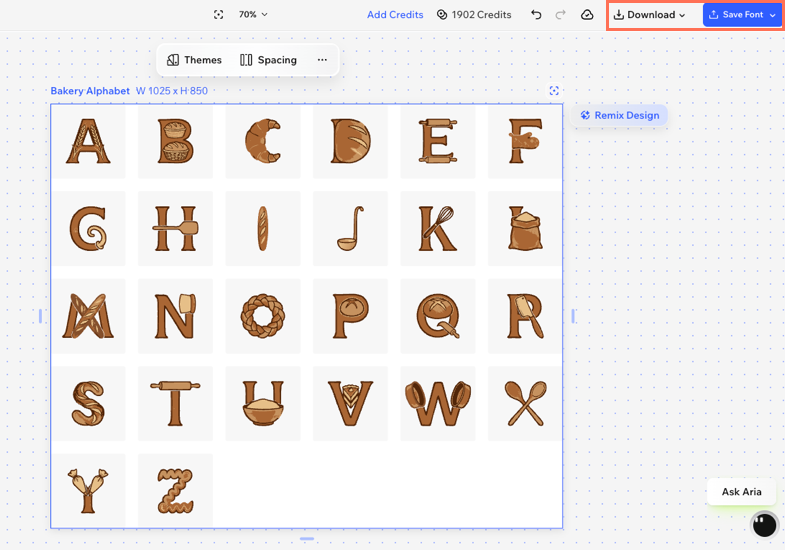The width and height of the screenshot is (785, 550).
Task: Select the squiggly dough letter Z glyph
Action: click(175, 491)
